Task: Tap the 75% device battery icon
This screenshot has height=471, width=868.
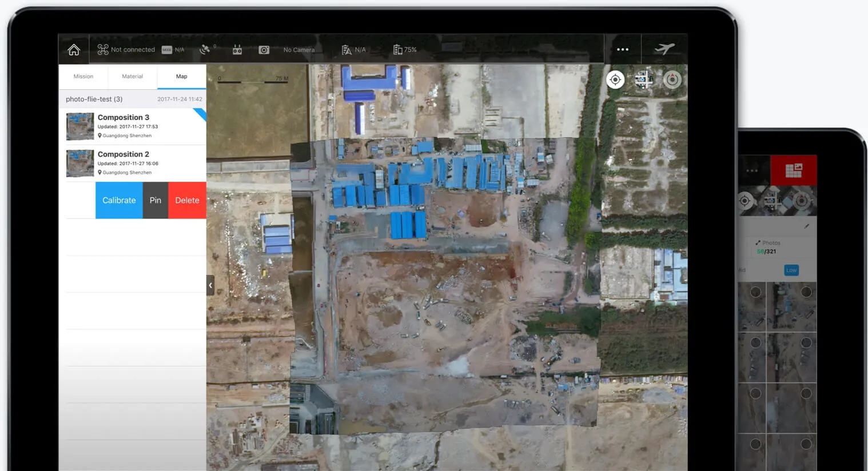Action: click(397, 50)
